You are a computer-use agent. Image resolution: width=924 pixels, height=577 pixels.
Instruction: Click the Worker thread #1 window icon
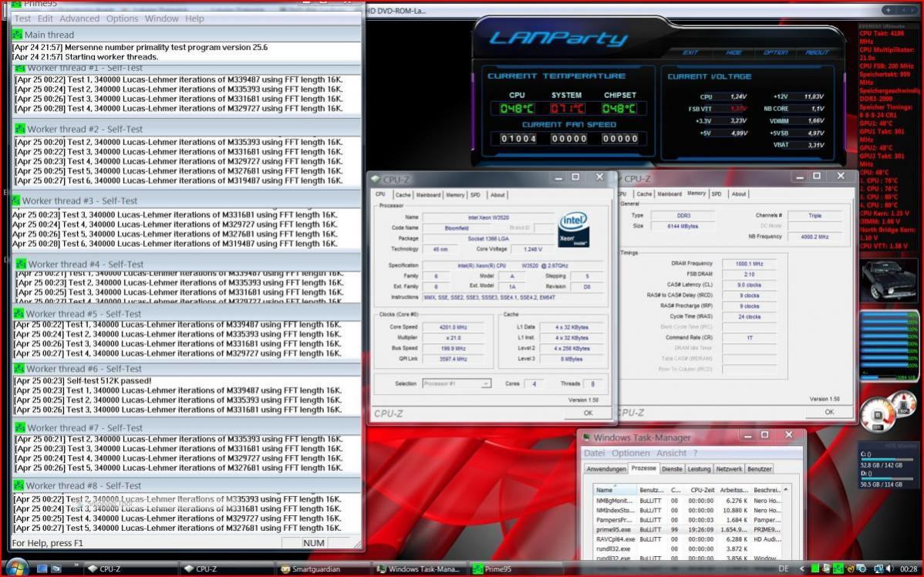pyautogui.click(x=20, y=68)
